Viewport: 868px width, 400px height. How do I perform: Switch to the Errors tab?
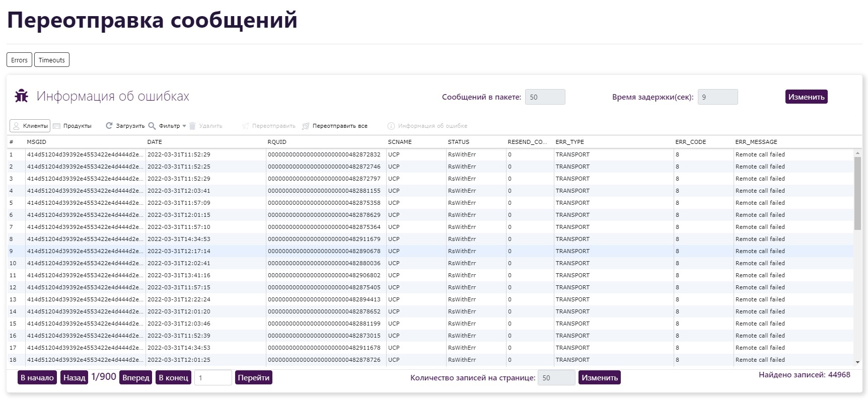pos(19,60)
